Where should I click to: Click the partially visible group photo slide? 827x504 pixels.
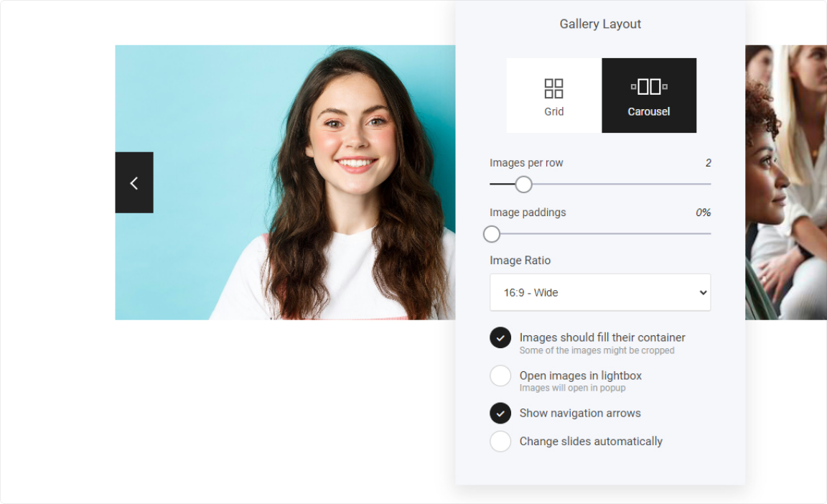(786, 182)
